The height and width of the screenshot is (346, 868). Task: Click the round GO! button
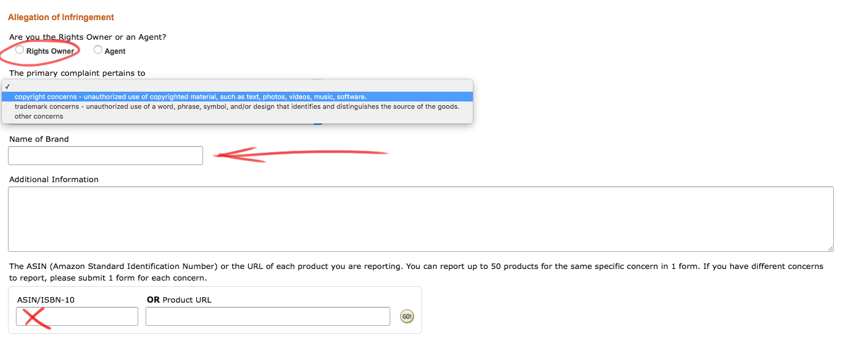pos(407,317)
